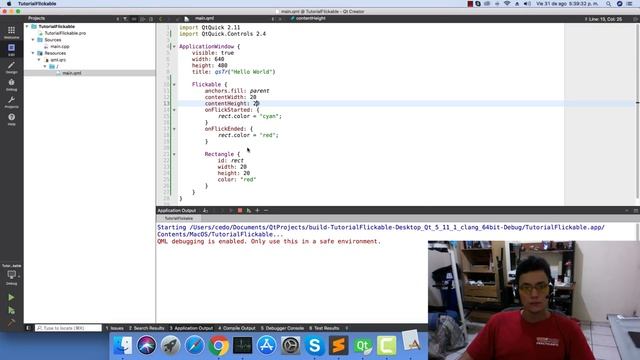Fold the Flickable code block

(174, 84)
